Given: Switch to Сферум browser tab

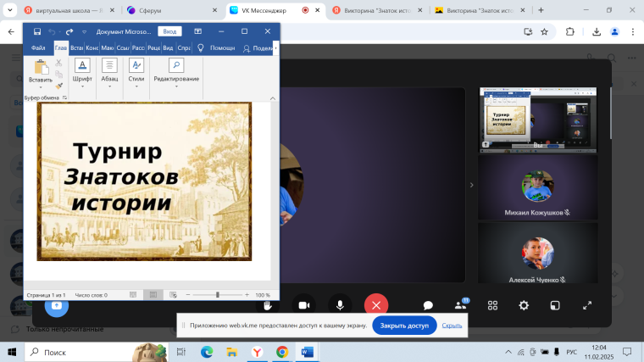Looking at the screenshot, I should (172, 10).
